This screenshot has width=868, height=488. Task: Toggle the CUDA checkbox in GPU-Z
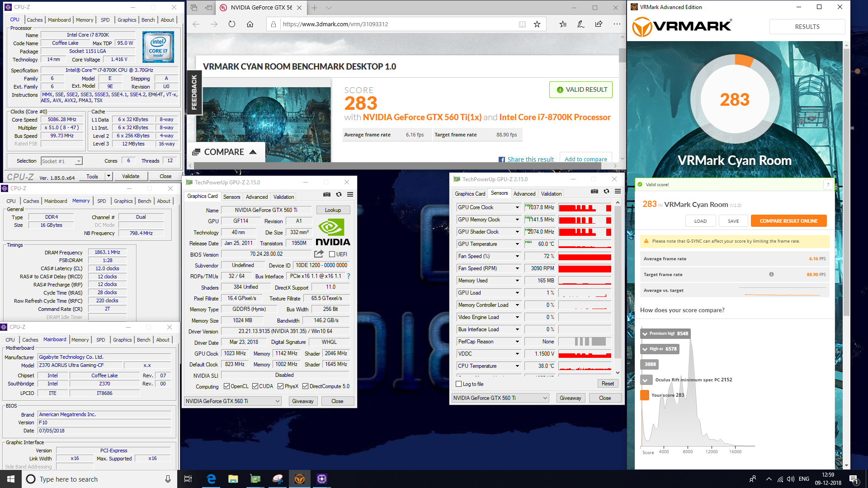tap(255, 386)
